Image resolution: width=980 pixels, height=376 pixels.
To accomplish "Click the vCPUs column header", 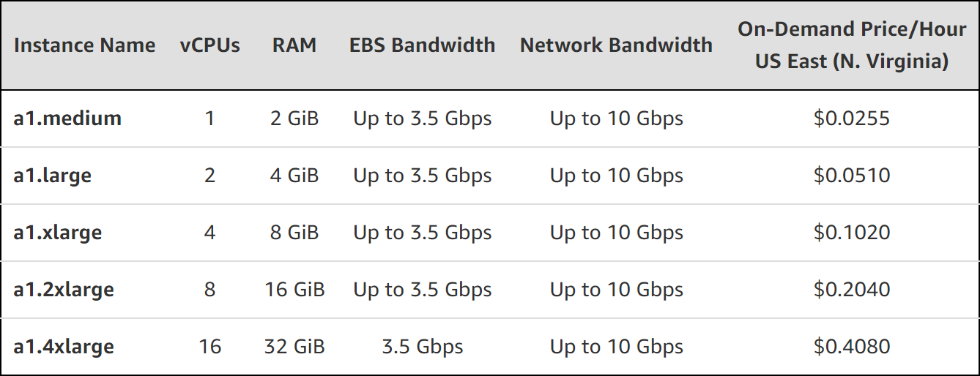I will (x=210, y=45).
